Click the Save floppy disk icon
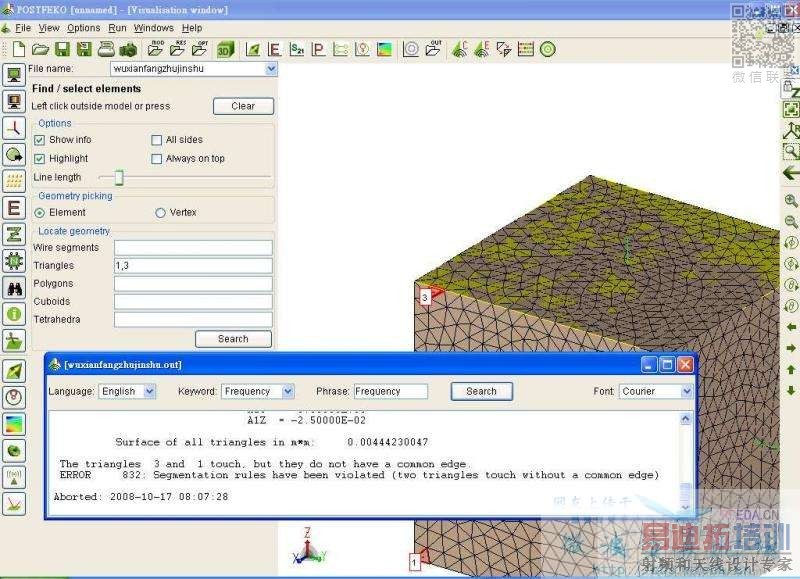 point(62,49)
